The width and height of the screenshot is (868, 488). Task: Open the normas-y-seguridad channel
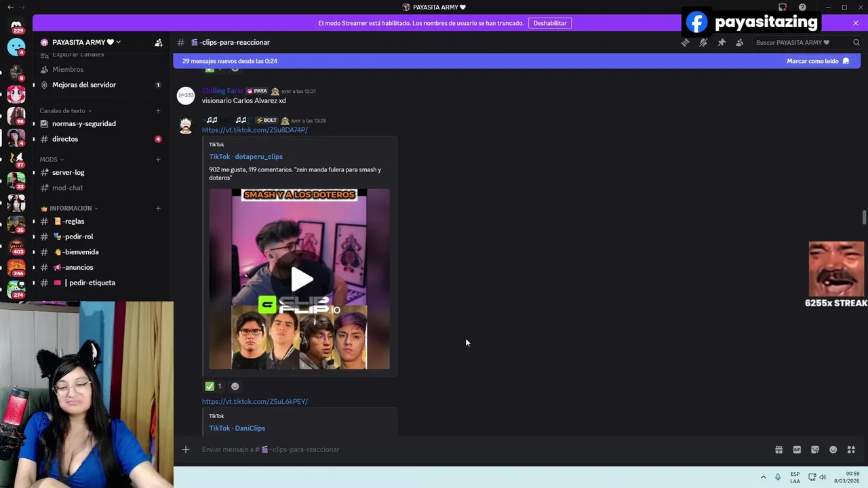tap(84, 123)
